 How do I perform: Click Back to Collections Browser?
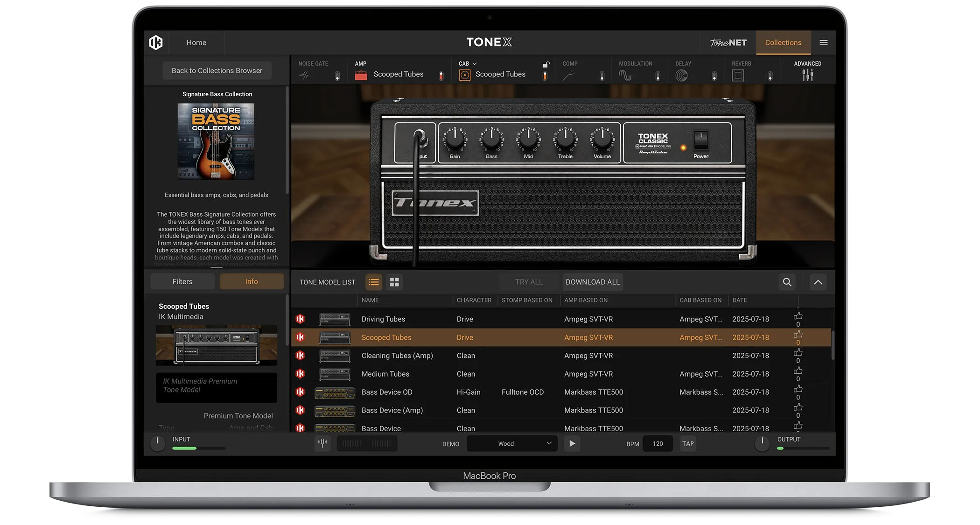click(x=217, y=70)
